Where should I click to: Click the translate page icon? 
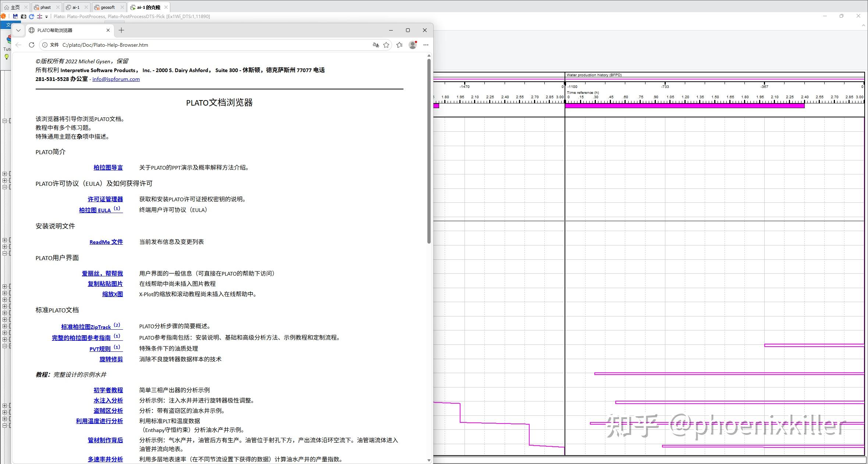376,45
